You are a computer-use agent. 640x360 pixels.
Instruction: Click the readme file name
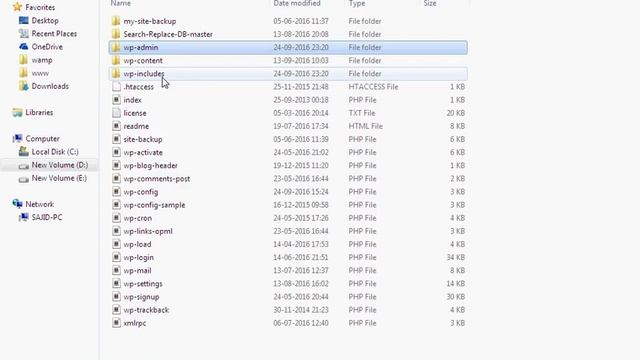136,126
